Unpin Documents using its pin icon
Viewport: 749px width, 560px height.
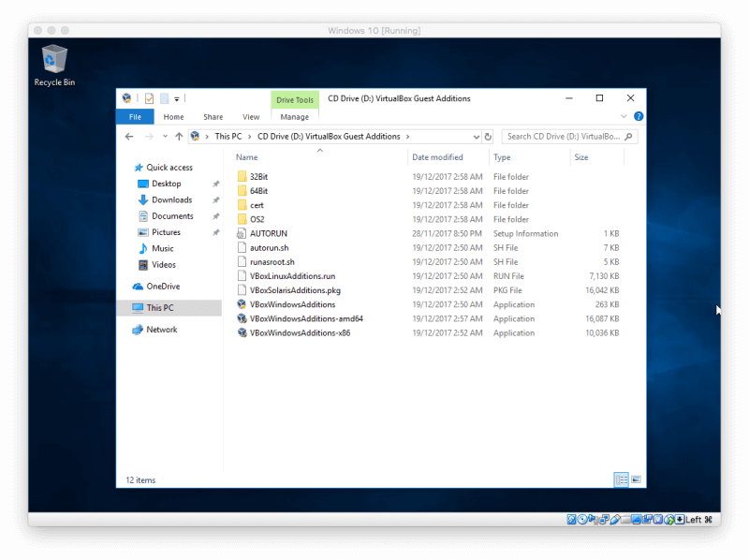pyautogui.click(x=216, y=216)
